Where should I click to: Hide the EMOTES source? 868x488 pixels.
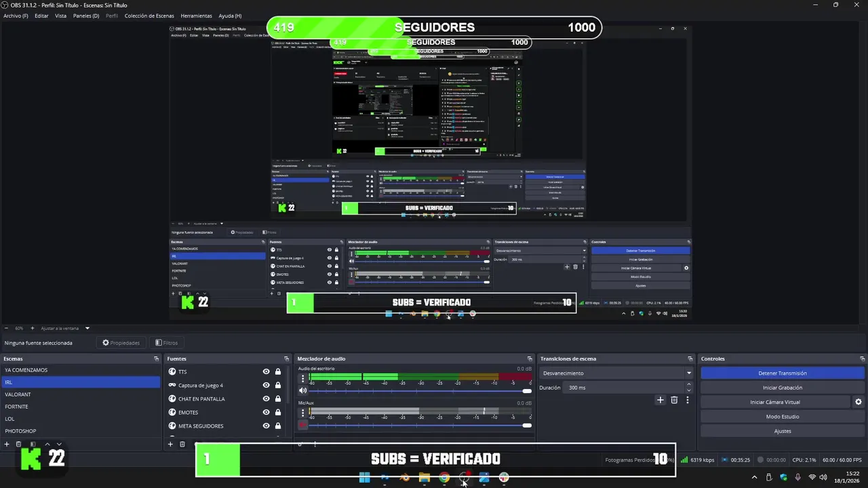click(x=266, y=412)
